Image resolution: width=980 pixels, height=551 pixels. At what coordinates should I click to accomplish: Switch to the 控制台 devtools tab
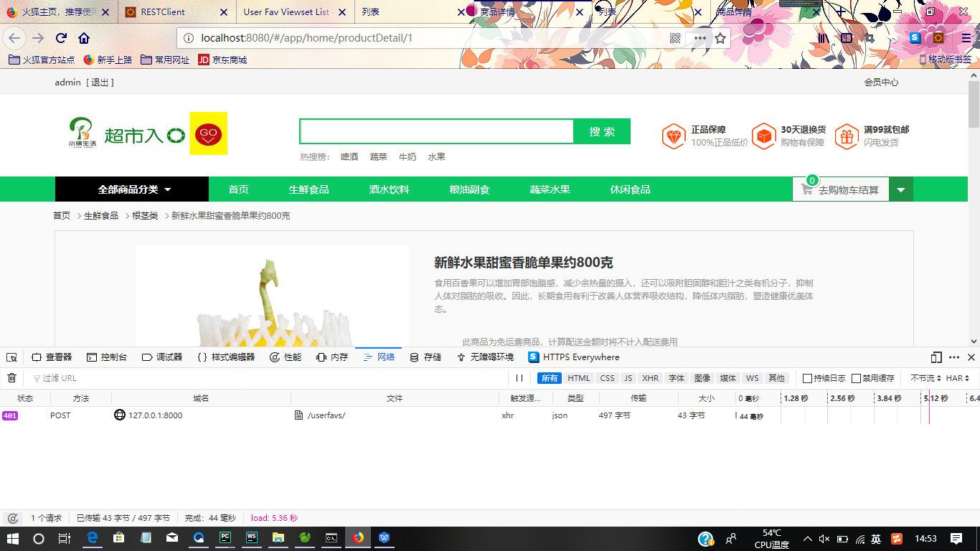(106, 357)
